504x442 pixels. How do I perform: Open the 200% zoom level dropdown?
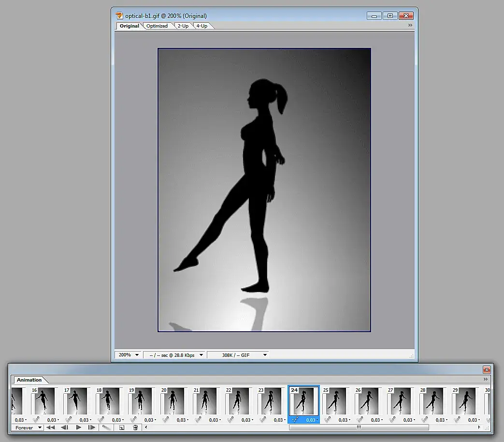(x=128, y=355)
